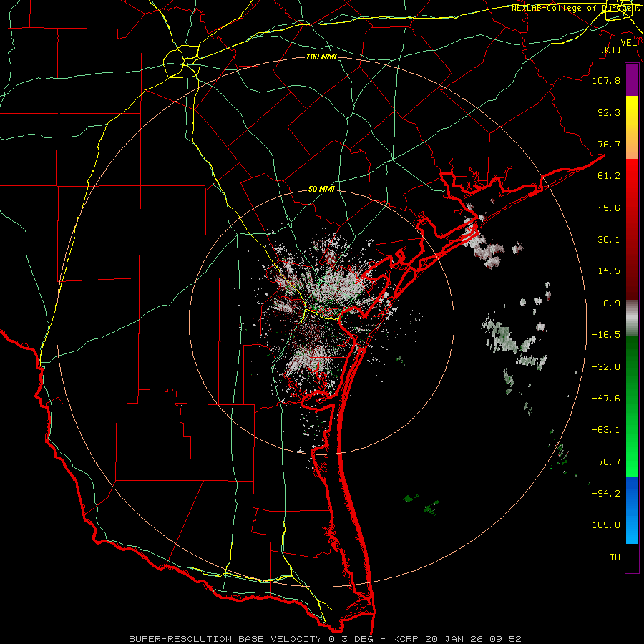Click the -109.8 legend value
The image size is (644, 644).
pyautogui.click(x=603, y=525)
